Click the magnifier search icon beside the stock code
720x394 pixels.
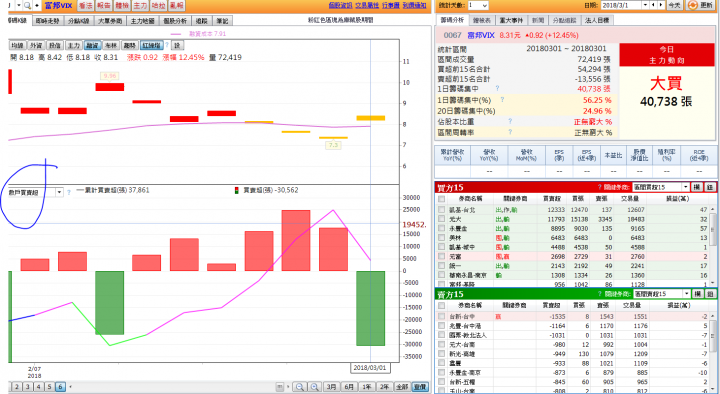tap(27, 6)
